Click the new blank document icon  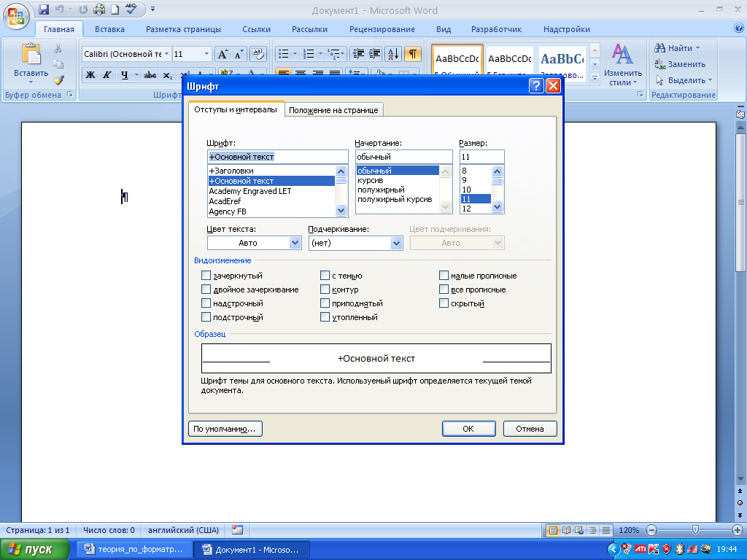coord(115,9)
